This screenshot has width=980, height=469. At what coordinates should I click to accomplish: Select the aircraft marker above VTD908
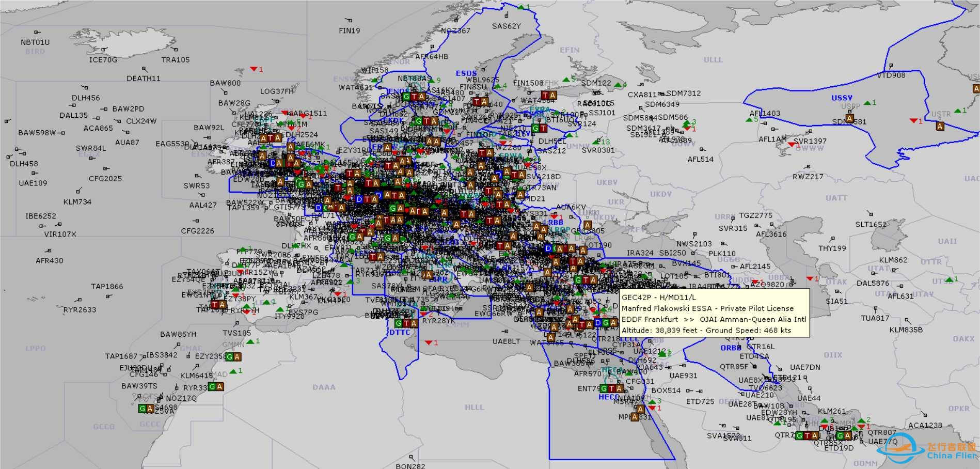pos(891,66)
